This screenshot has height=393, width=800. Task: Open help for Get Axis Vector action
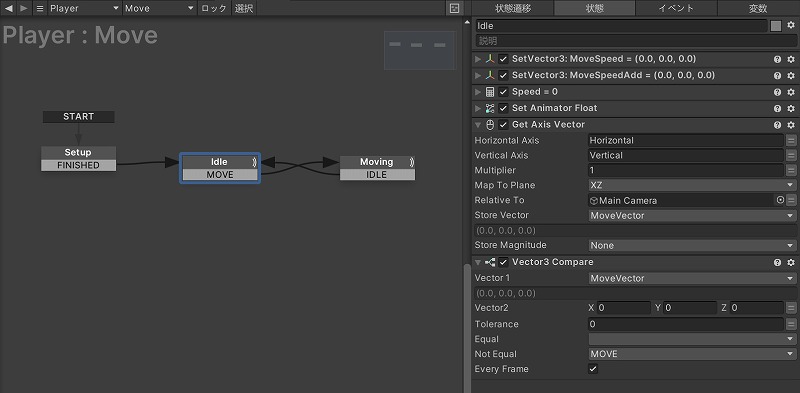pos(778,125)
